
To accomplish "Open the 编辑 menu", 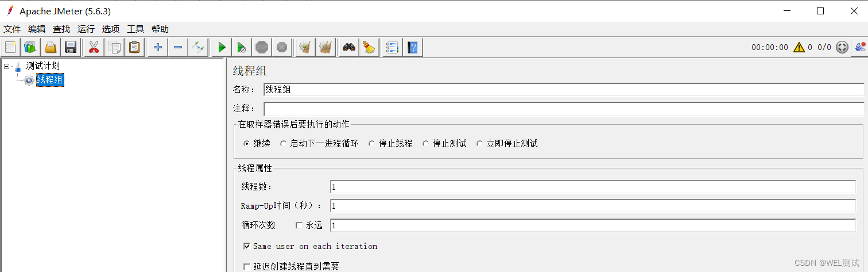I will click(37, 29).
